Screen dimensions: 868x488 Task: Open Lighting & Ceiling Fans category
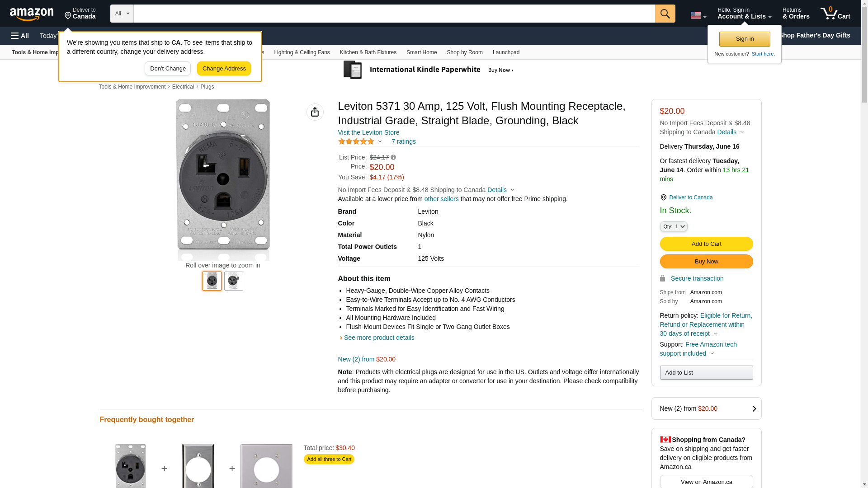pyautogui.click(x=302, y=52)
